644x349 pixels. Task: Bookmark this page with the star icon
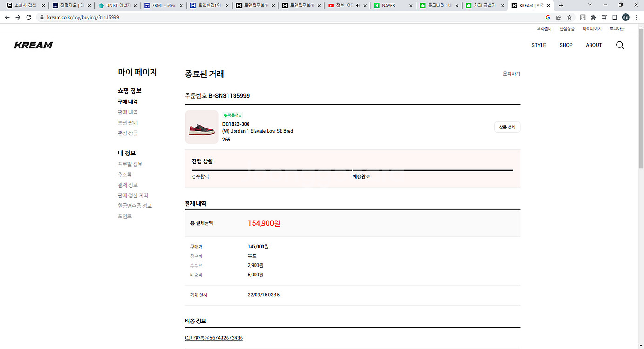point(569,17)
